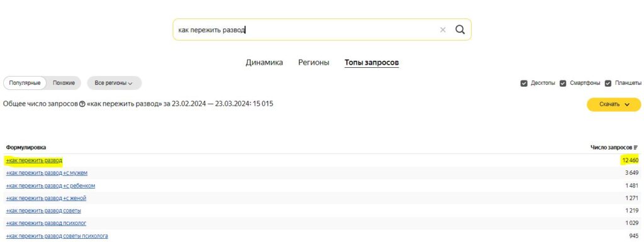644x242 pixels.
Task: Open the Все регионы dropdown
Action: [x=114, y=83]
